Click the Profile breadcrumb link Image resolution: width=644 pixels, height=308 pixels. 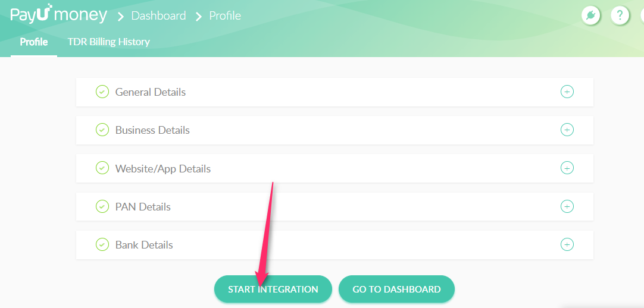225,16
